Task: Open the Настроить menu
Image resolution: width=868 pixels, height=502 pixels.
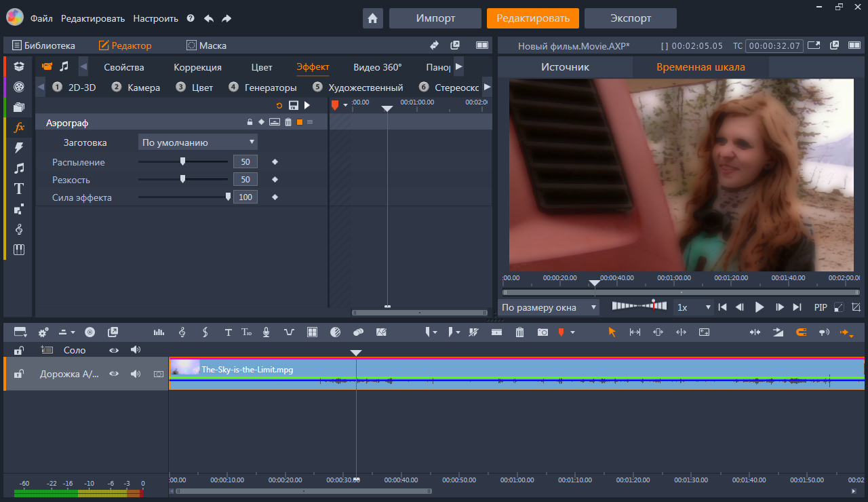Action: [155, 18]
